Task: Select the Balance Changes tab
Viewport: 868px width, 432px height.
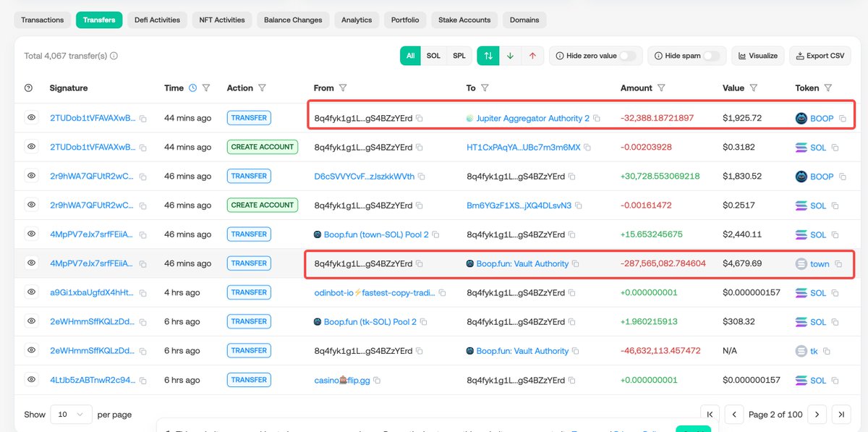Action: click(293, 20)
